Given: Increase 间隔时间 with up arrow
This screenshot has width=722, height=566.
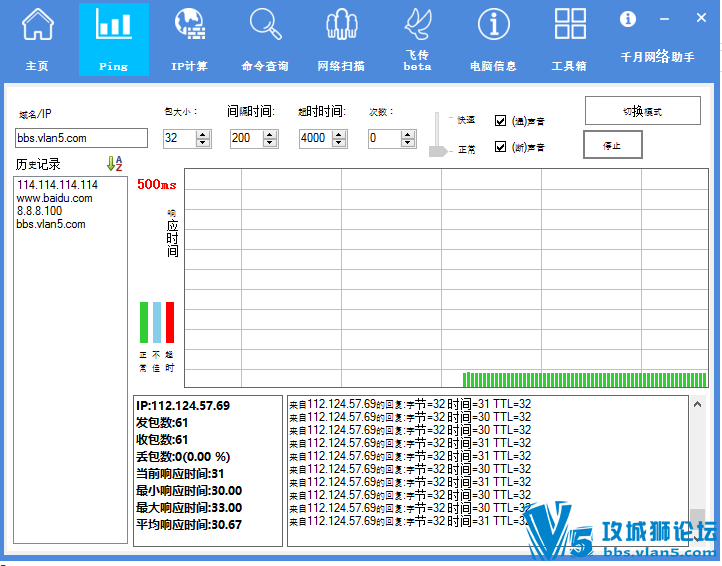Looking at the screenshot, I should 270,134.
